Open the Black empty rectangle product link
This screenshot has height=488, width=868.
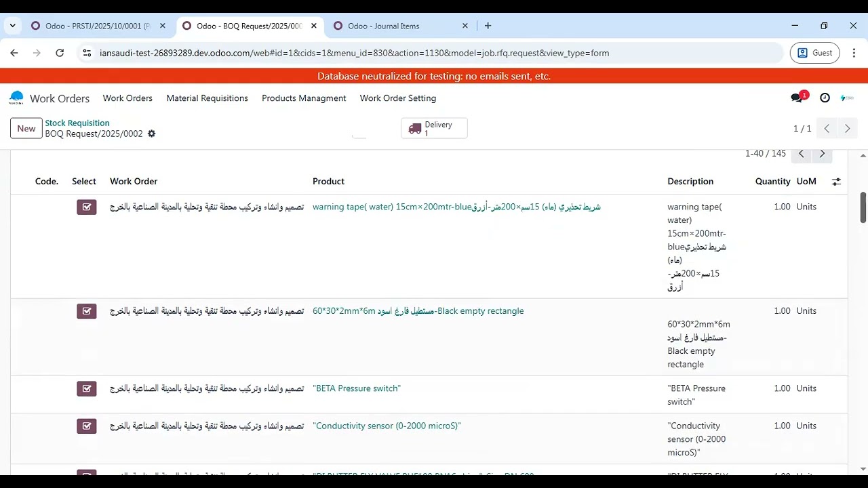coord(418,311)
